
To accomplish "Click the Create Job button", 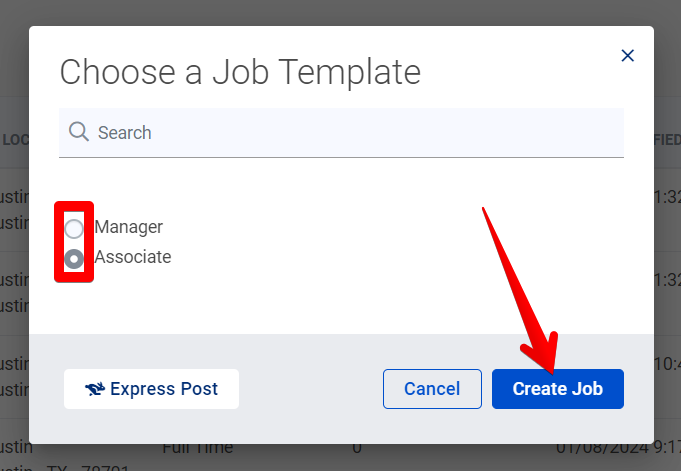I will (558, 389).
